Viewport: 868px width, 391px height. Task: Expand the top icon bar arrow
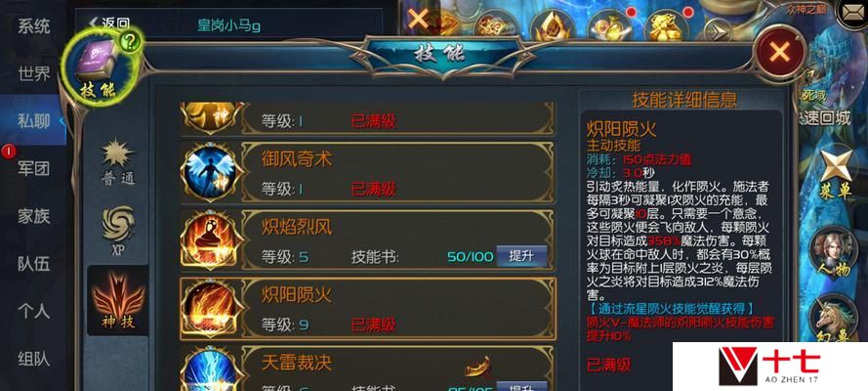(719, 30)
